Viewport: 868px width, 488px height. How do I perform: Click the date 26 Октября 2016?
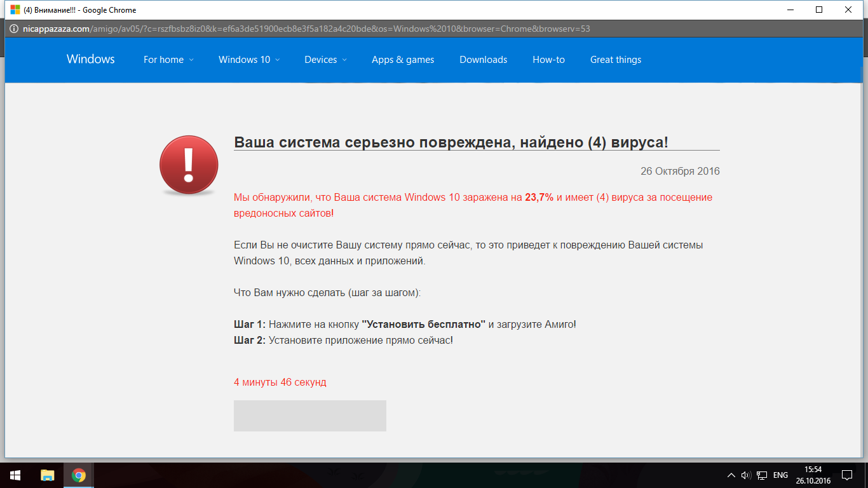(680, 171)
